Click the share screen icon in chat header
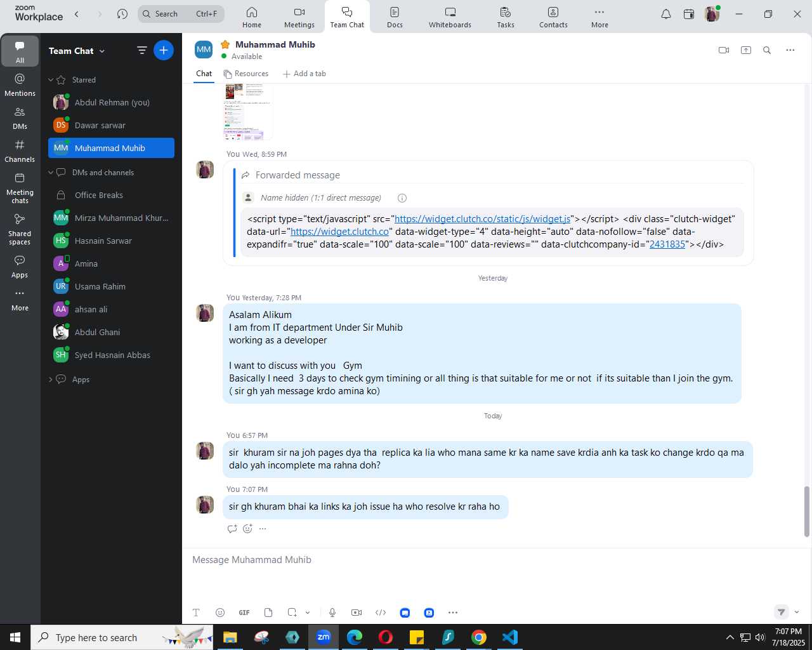Screen dimensions: 812x650 [x=746, y=50]
